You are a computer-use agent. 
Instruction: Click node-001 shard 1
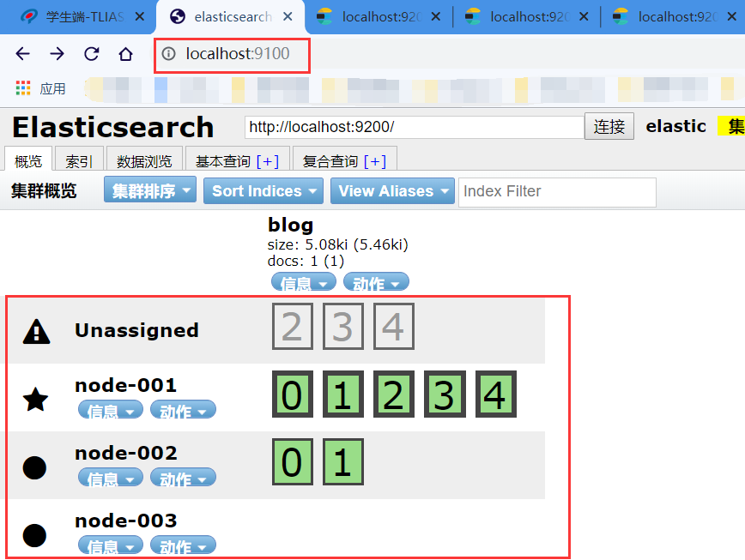(x=343, y=394)
